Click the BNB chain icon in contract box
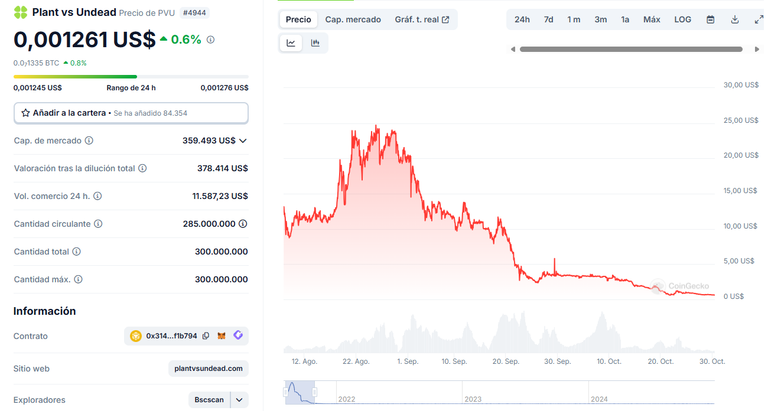Screen dimensions: 768x411 coord(136,336)
